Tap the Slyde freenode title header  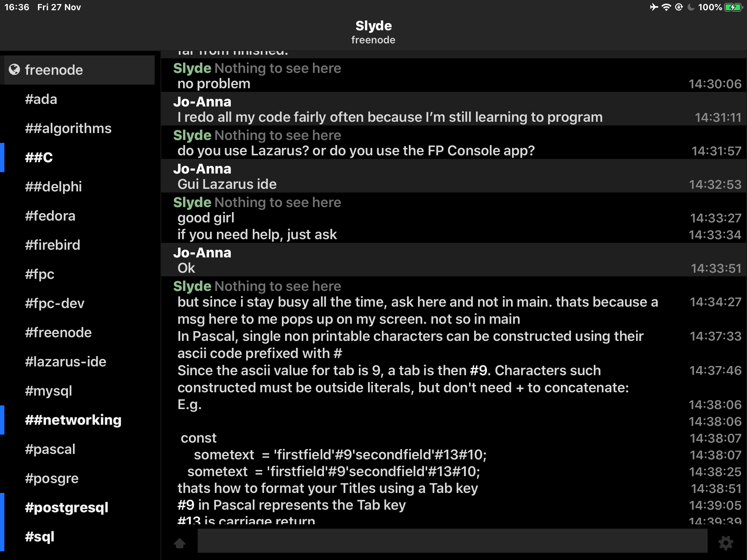373,32
